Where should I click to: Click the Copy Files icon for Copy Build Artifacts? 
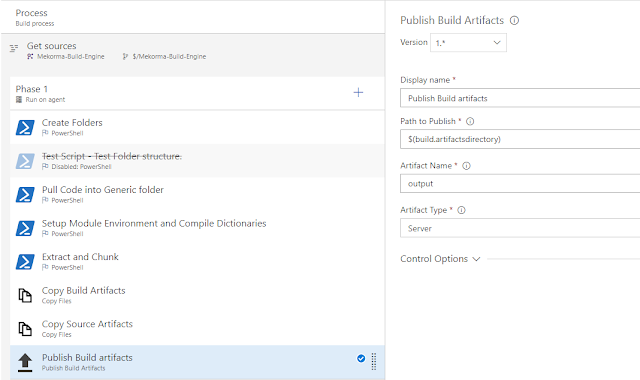(25, 296)
